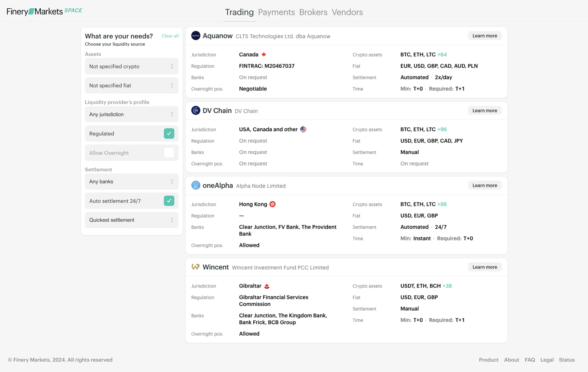Click the Gibraltar flag icon
Image resolution: width=588 pixels, height=372 pixels.
coord(267,286)
